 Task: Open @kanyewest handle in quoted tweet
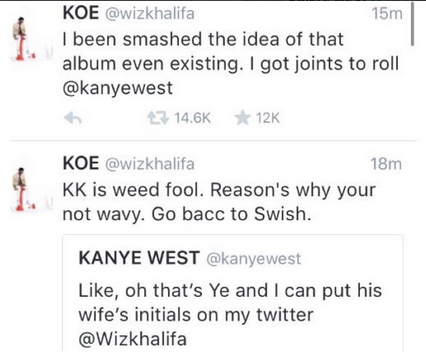(254, 259)
